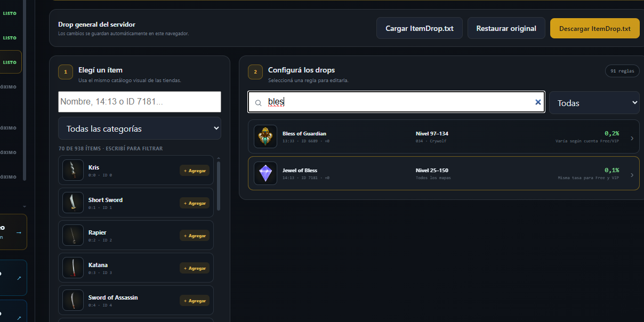Image resolution: width=644 pixels, height=322 pixels.
Task: Download the file via Descargar ItemDrop.txt
Action: pyautogui.click(x=595, y=28)
